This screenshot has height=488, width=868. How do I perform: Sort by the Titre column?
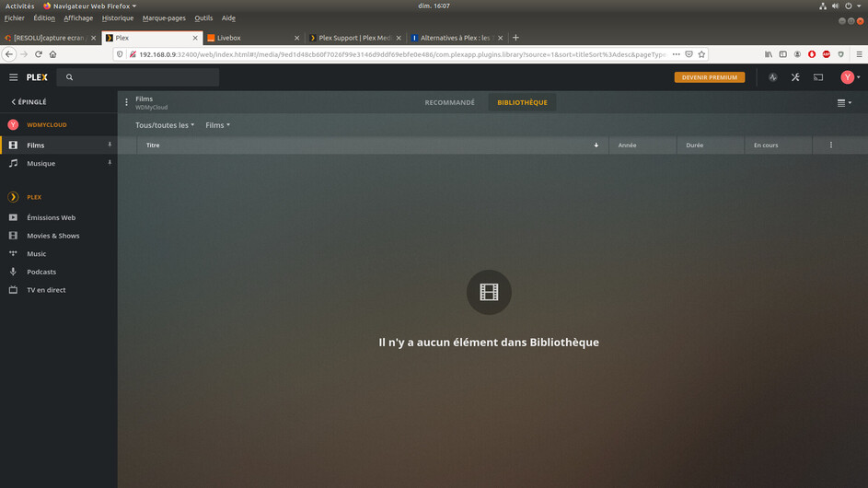click(x=153, y=145)
